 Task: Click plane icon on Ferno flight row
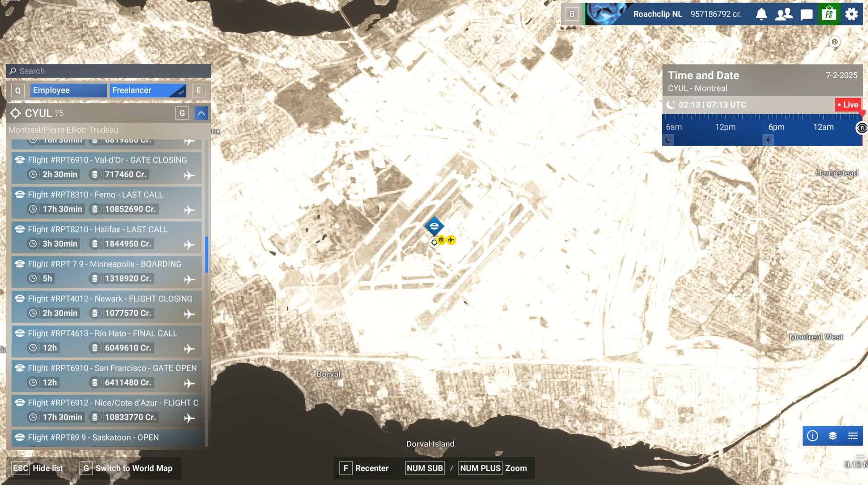pos(189,210)
